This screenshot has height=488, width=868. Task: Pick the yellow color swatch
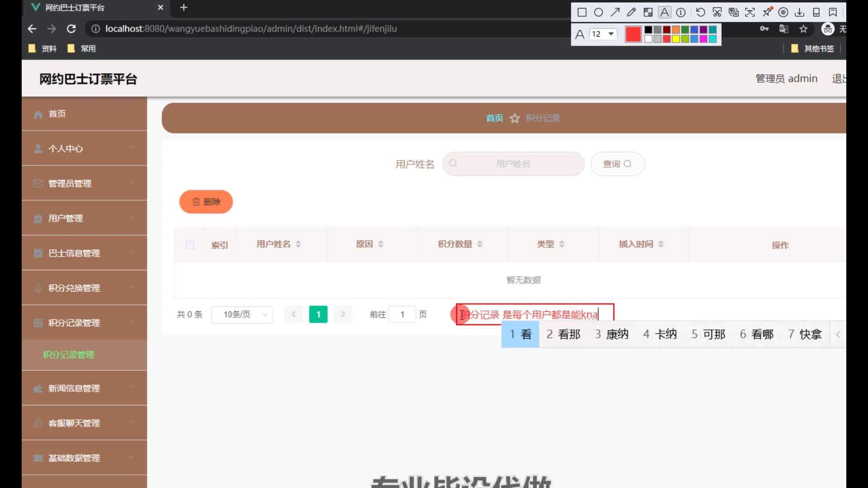click(x=676, y=39)
